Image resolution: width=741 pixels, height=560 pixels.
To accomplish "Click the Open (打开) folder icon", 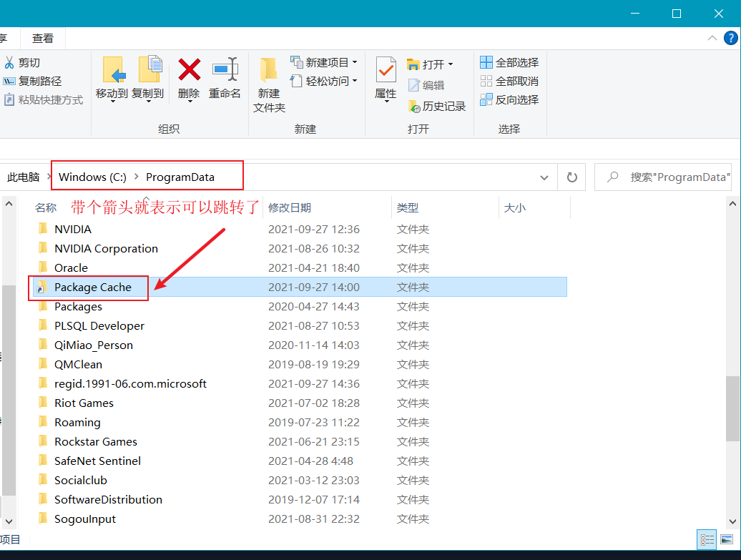I will point(413,64).
